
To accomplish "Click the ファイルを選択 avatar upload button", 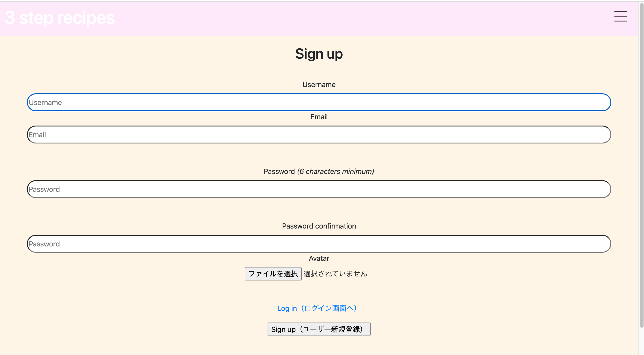I will click(x=273, y=274).
